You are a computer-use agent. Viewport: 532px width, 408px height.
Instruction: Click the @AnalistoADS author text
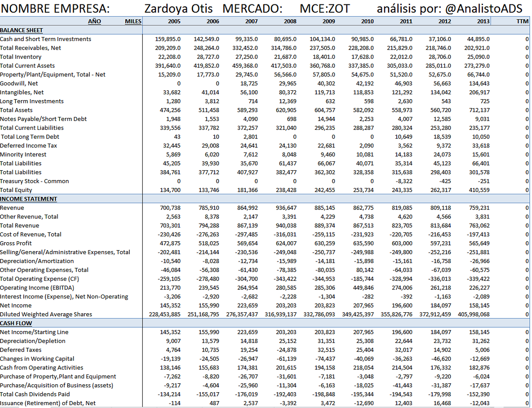coord(484,8)
